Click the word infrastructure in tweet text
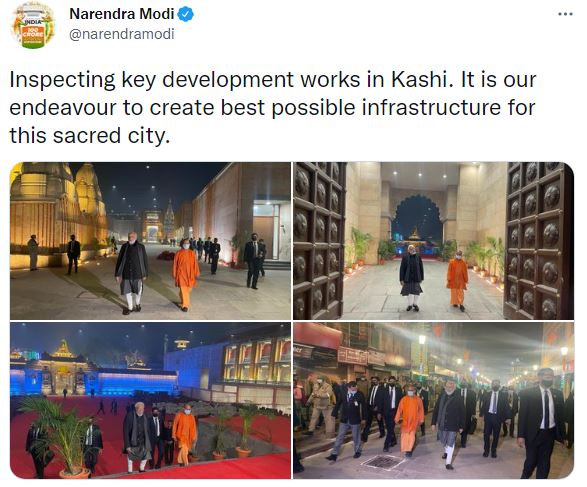Image resolution: width=587 pixels, height=487 pixels. coord(431,108)
